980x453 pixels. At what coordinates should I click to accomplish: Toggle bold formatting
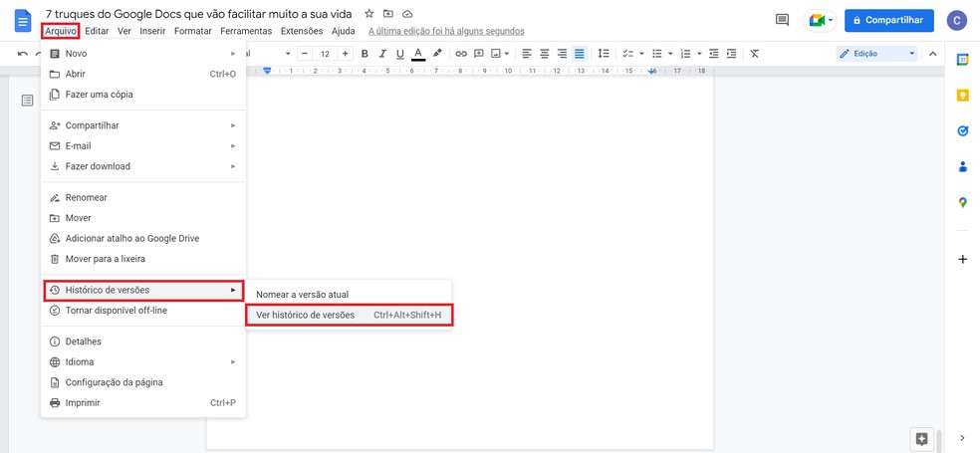pyautogui.click(x=365, y=54)
